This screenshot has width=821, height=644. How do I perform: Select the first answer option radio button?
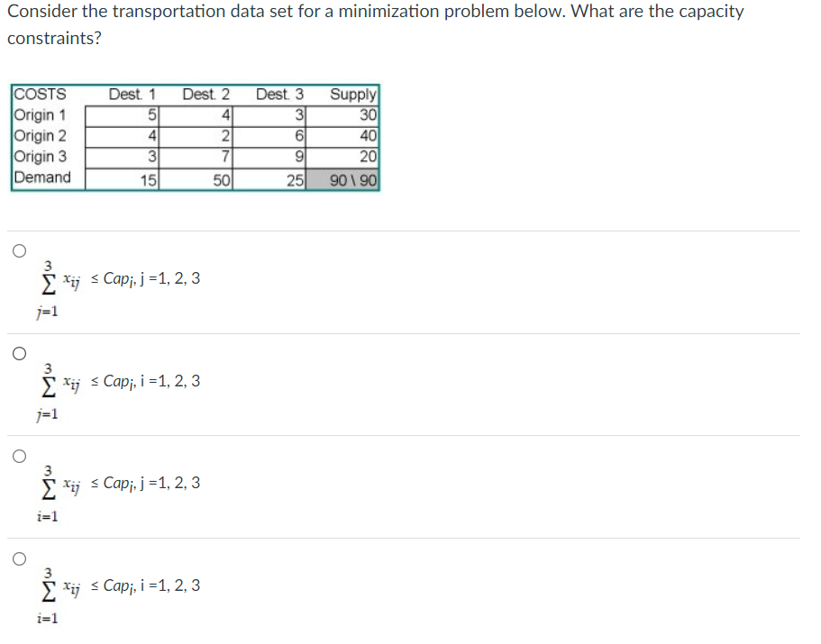click(x=19, y=250)
